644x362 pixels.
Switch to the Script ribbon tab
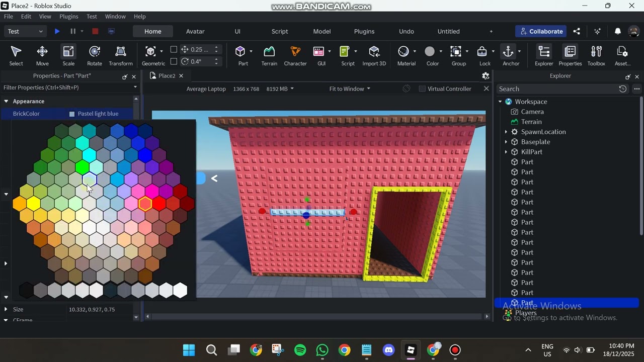pyautogui.click(x=280, y=31)
